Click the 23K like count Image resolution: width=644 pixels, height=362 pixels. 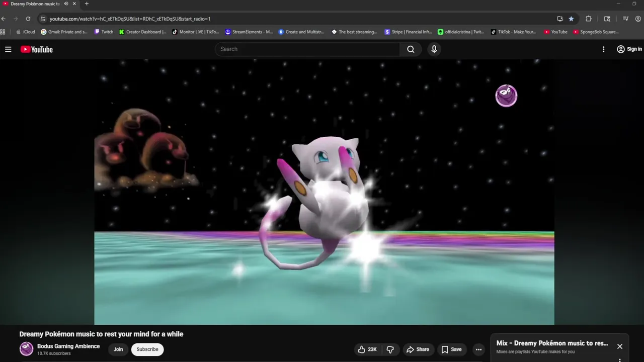372,349
